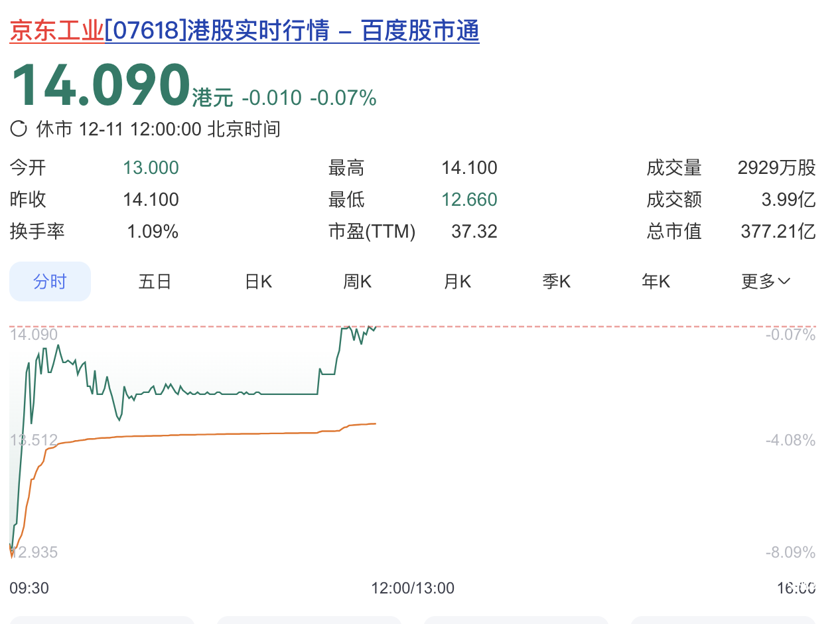Select the 月K monthly chart tab

click(x=456, y=281)
